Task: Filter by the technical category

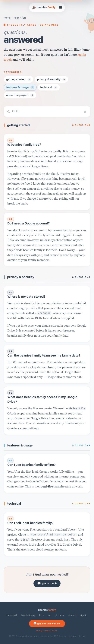Action: pos(49,87)
